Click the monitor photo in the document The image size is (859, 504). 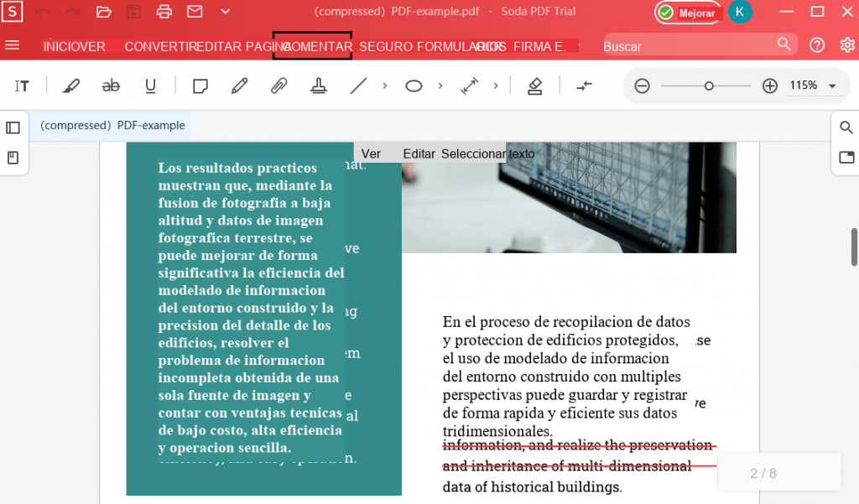point(569,197)
